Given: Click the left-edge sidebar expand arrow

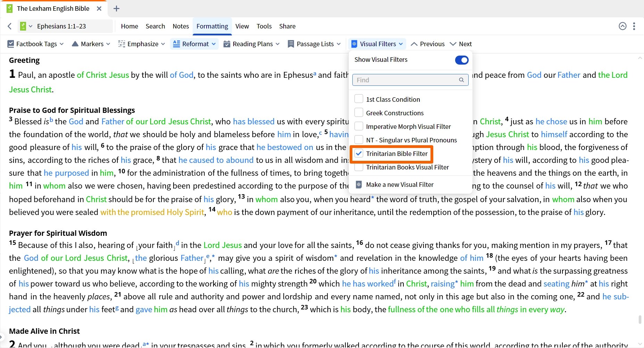Looking at the screenshot, I should 1,337.
